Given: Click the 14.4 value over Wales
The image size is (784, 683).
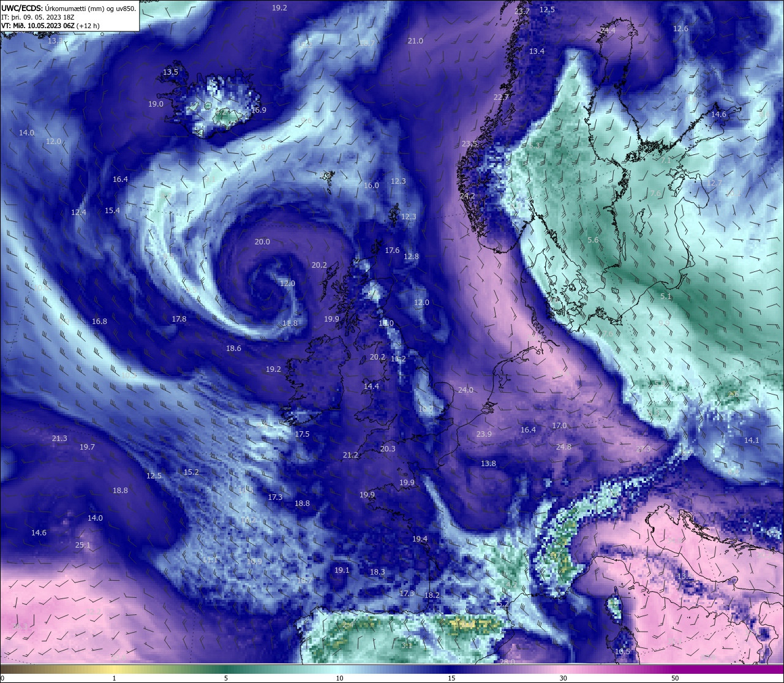Looking at the screenshot, I should (371, 386).
